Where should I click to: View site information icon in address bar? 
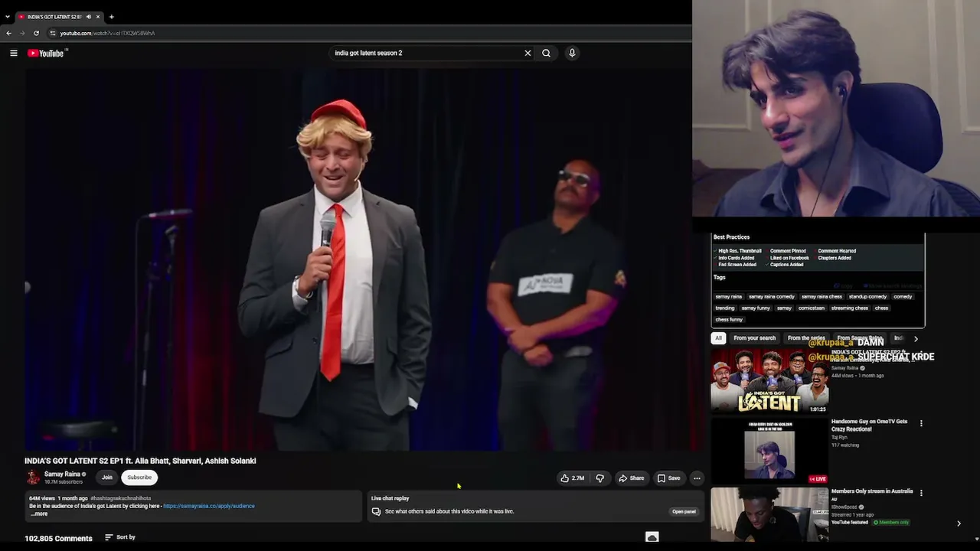coord(53,33)
